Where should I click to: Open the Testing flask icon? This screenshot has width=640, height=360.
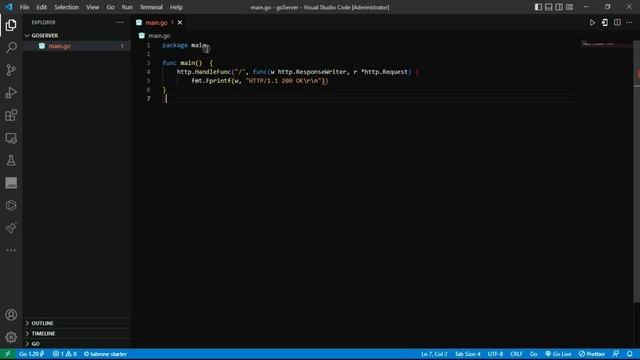11,160
